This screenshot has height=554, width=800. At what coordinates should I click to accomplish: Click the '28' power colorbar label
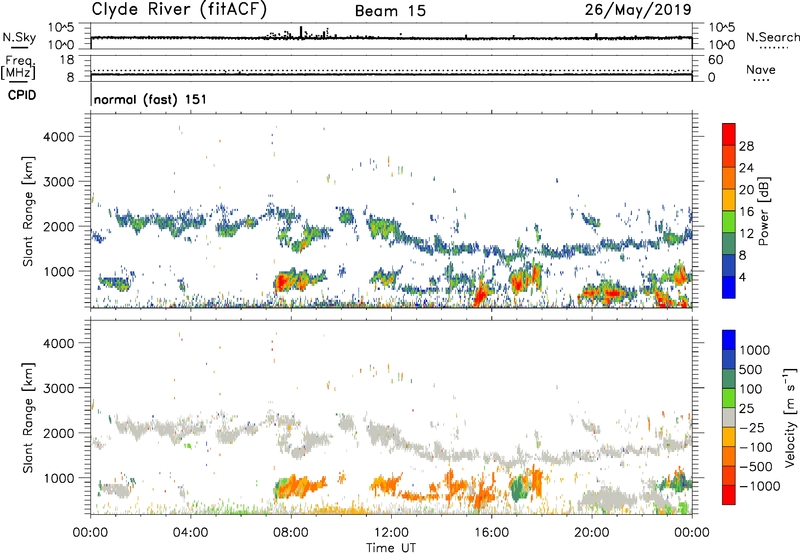tap(746, 146)
